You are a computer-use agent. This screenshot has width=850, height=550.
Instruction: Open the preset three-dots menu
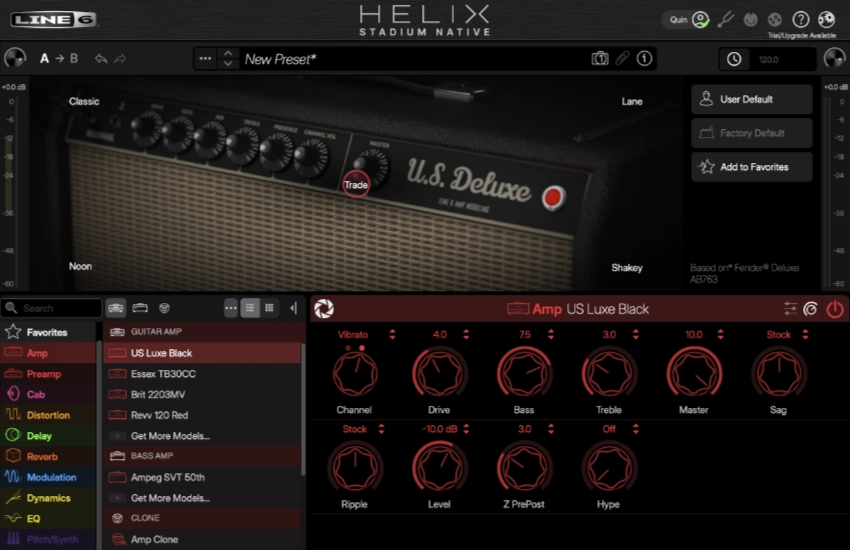pos(205,59)
